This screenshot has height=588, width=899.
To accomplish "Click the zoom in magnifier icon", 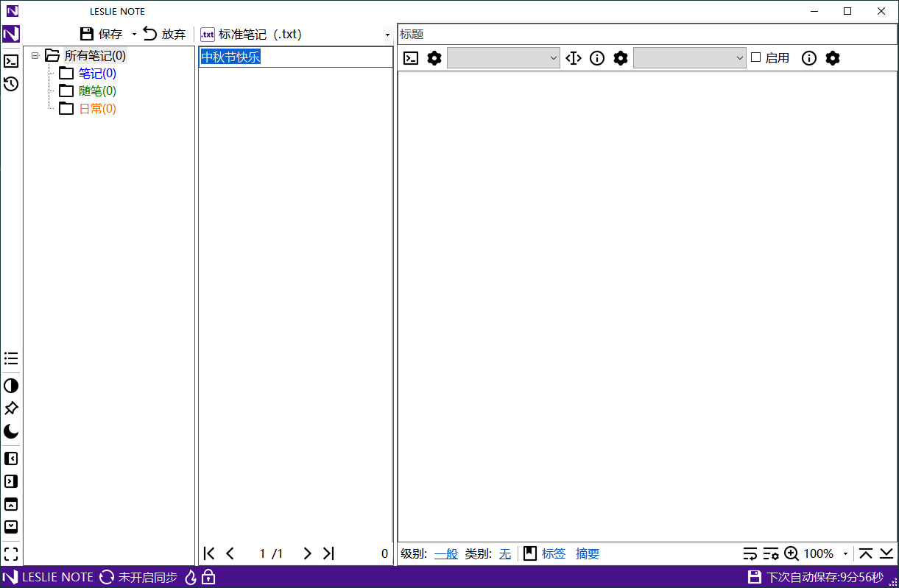I will tap(792, 554).
